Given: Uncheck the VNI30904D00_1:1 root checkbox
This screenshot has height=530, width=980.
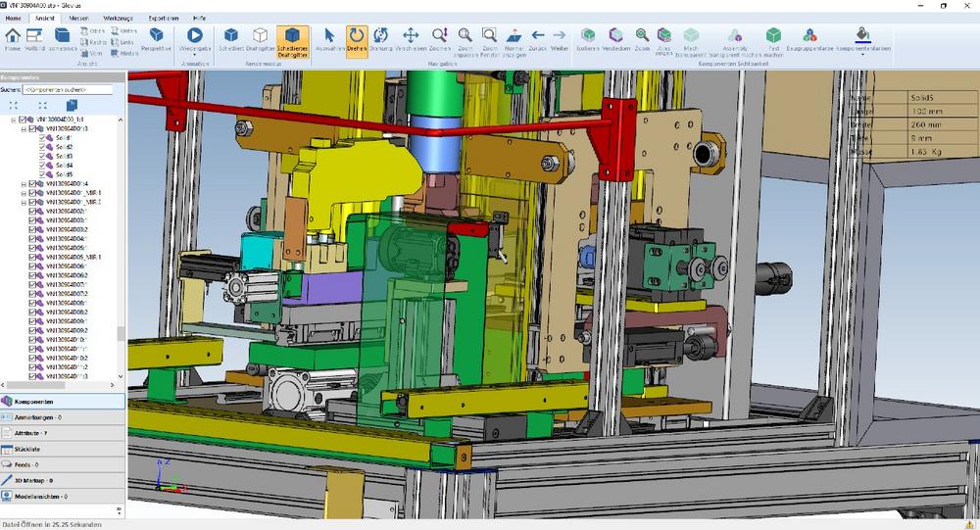Looking at the screenshot, I should point(23,120).
